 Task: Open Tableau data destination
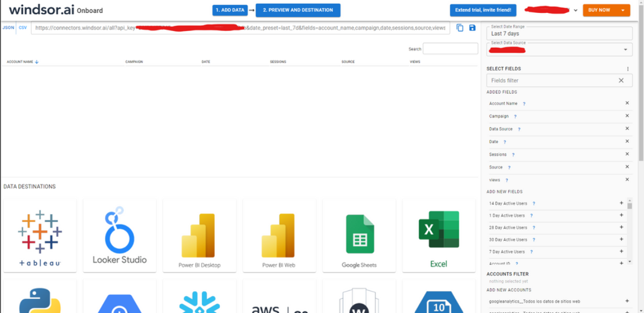click(x=40, y=236)
